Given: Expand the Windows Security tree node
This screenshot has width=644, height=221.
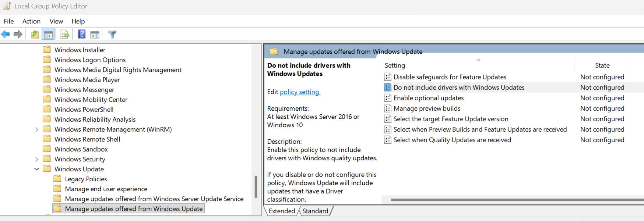Looking at the screenshot, I should pyautogui.click(x=36, y=159).
